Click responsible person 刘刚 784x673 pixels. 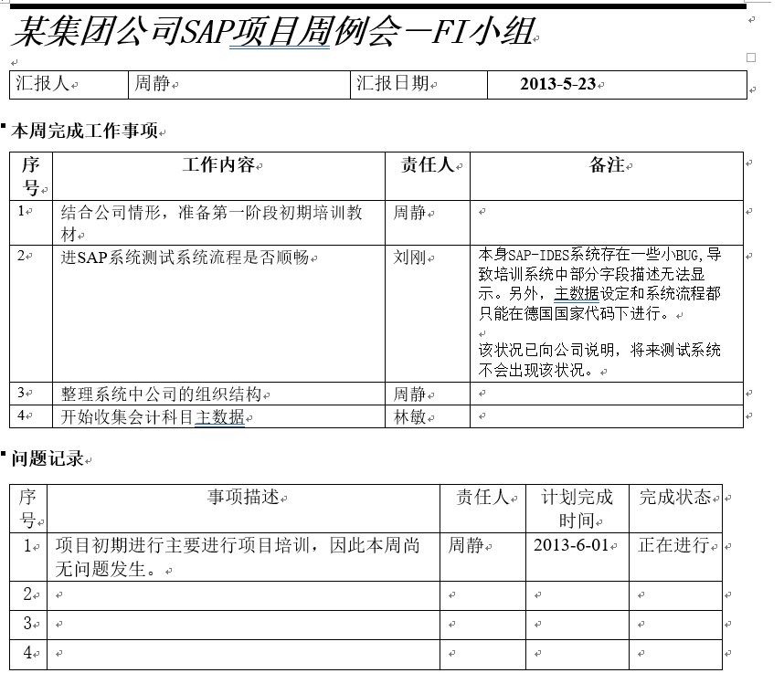click(409, 258)
